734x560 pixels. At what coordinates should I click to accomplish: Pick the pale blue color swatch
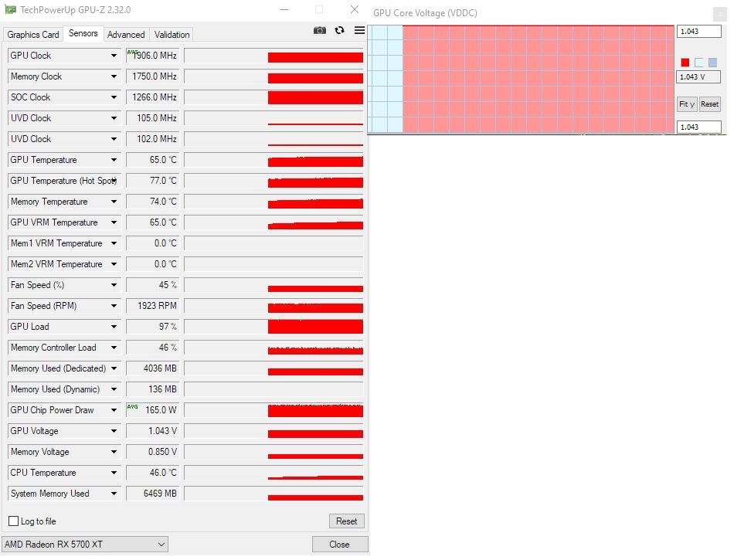click(x=699, y=63)
